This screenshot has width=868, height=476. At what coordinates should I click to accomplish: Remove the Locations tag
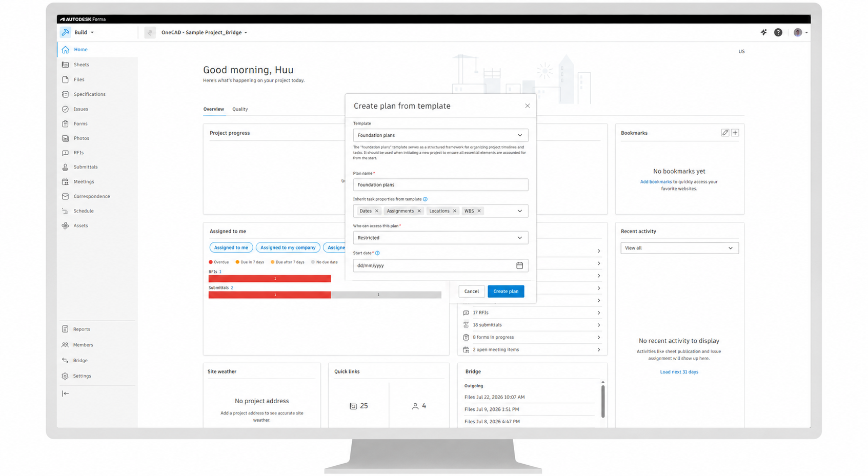pos(454,211)
